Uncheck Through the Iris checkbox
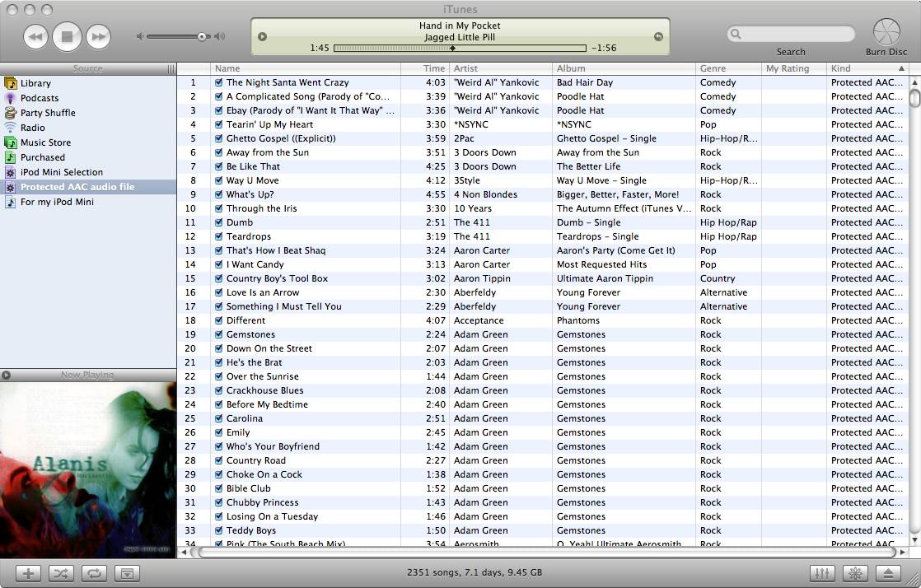The image size is (921, 588). coord(218,208)
